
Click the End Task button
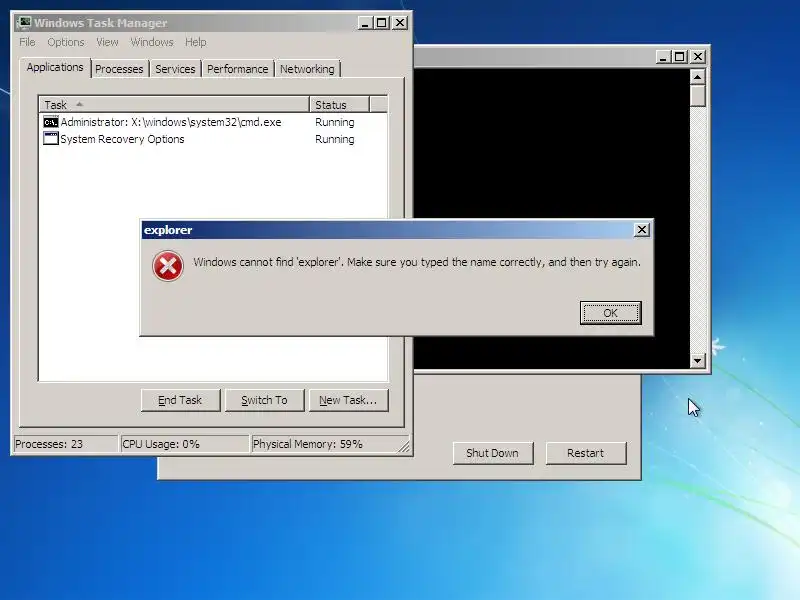click(180, 400)
